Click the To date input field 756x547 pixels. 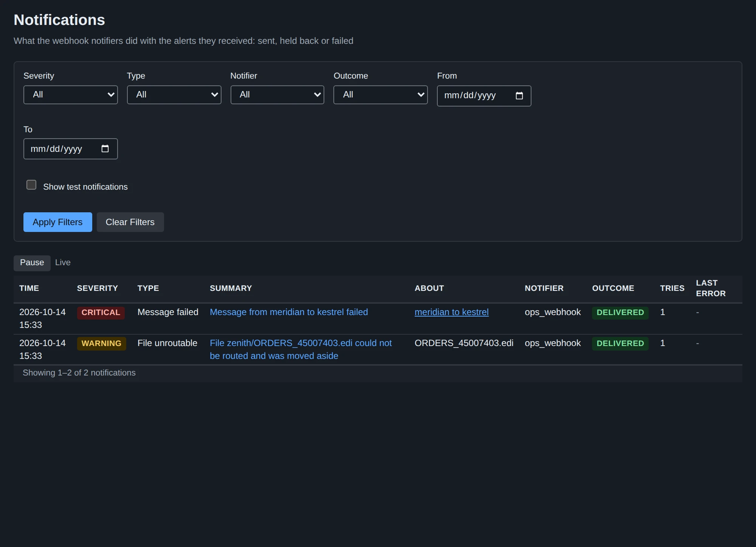tap(71, 149)
